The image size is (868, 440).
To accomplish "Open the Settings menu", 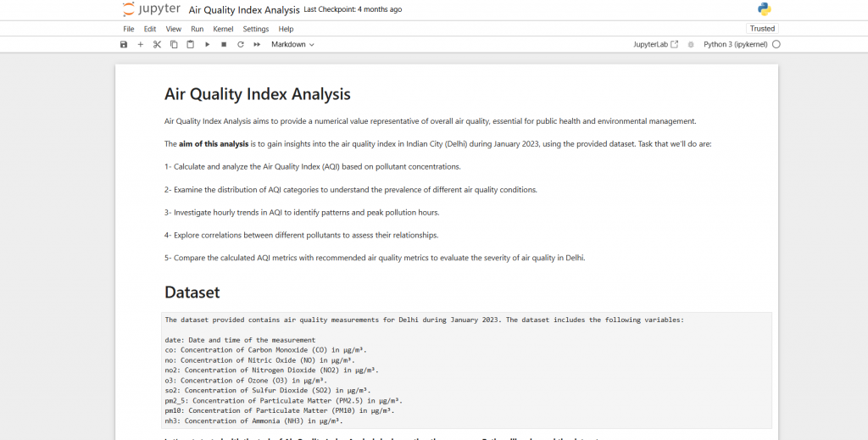I will tap(256, 29).
